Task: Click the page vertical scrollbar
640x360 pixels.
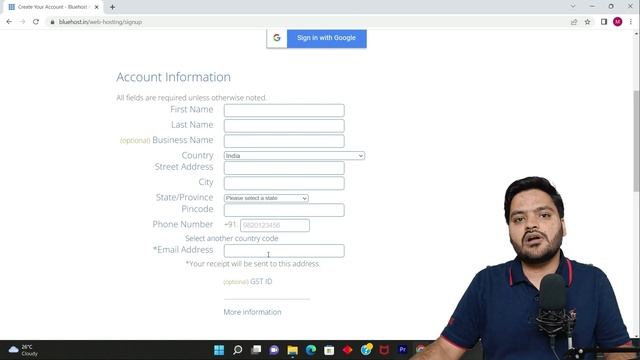Action: 636,141
